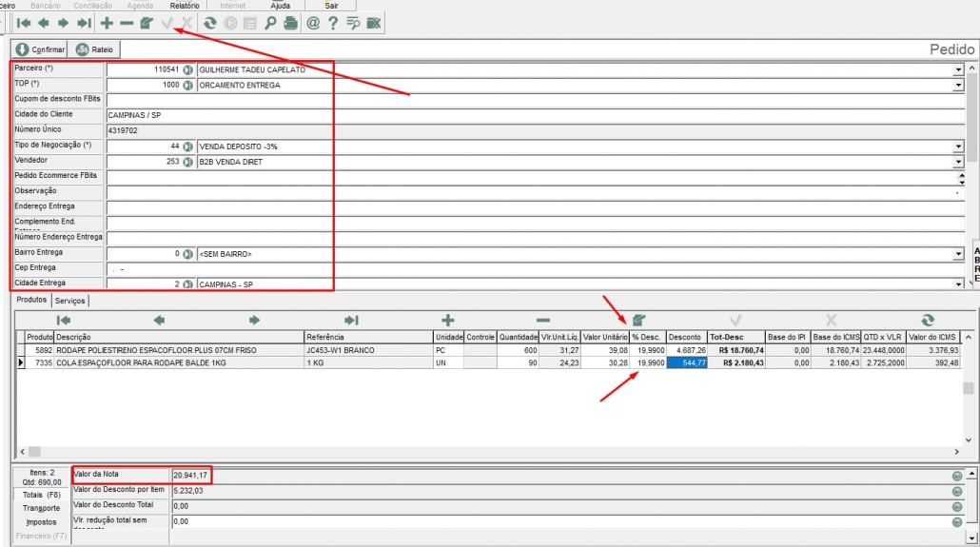The width and height of the screenshot is (980, 547).
Task: Open the Vendedor dropdown list
Action: click(957, 162)
